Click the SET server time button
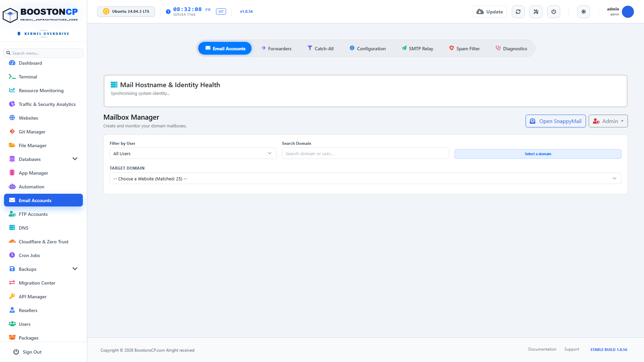 [x=221, y=12]
